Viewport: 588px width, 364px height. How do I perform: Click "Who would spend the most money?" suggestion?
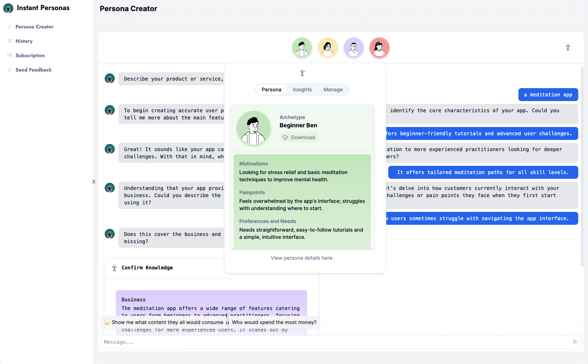[x=273, y=322]
